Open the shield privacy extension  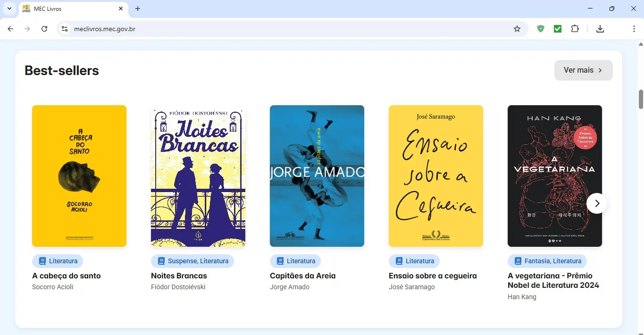pos(541,29)
